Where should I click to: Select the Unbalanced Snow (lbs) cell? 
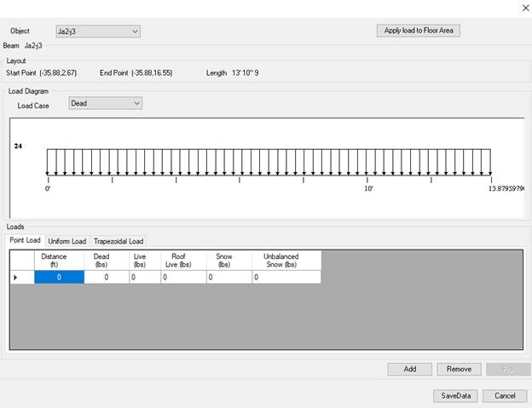pos(286,277)
